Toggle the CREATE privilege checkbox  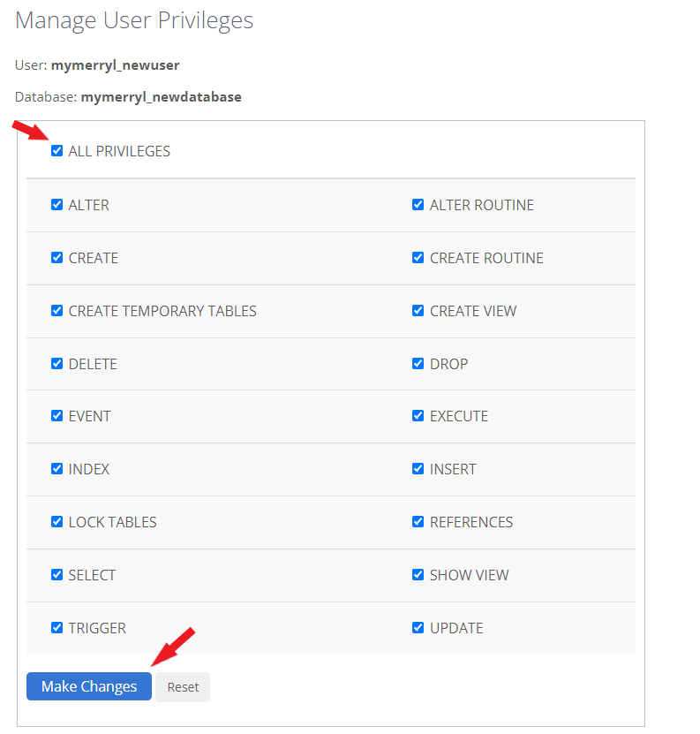[x=56, y=257]
